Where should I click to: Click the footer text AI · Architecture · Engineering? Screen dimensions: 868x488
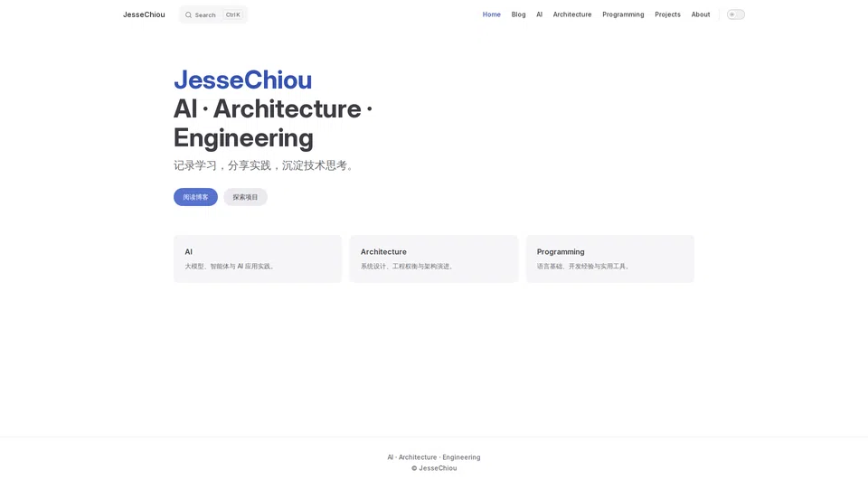pos(434,457)
